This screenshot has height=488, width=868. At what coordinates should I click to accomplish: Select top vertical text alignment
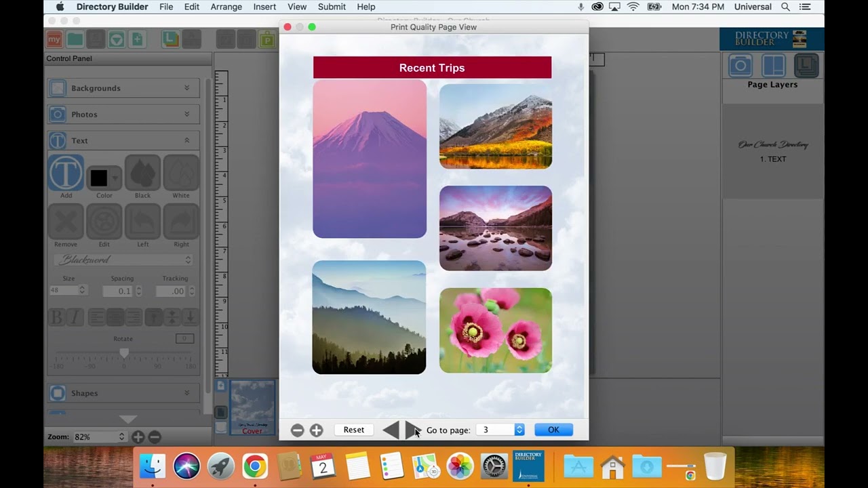[x=154, y=317]
